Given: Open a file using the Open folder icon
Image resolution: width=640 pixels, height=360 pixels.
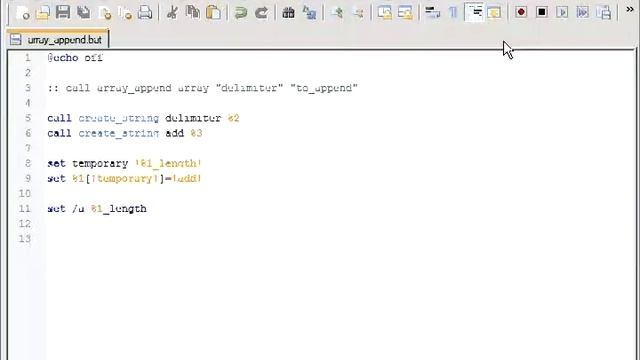Looking at the screenshot, I should click(42, 13).
